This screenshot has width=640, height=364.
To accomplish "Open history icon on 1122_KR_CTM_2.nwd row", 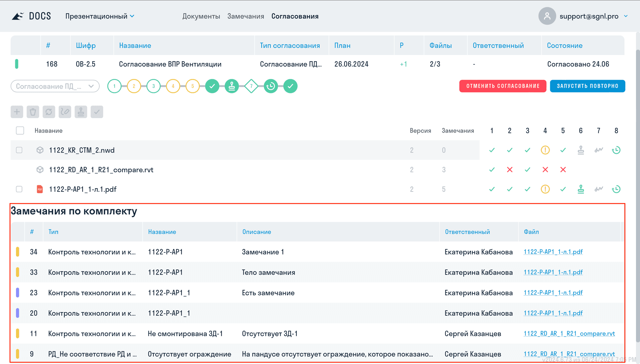I will (616, 150).
